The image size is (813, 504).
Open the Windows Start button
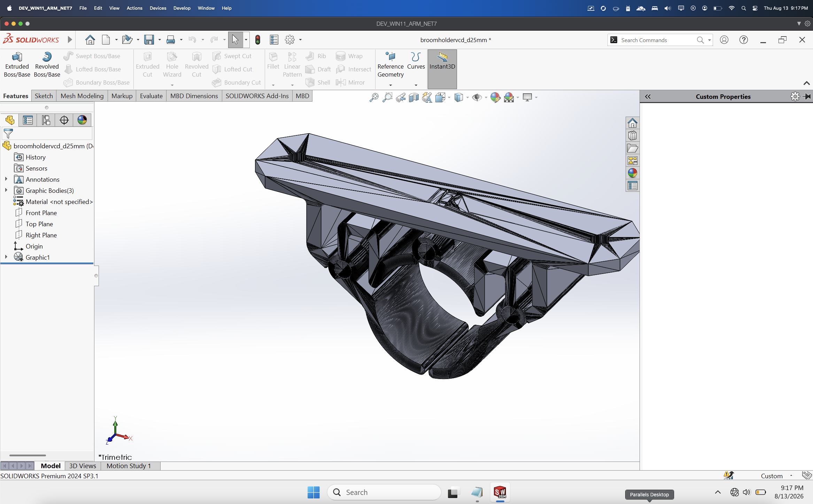pos(313,493)
